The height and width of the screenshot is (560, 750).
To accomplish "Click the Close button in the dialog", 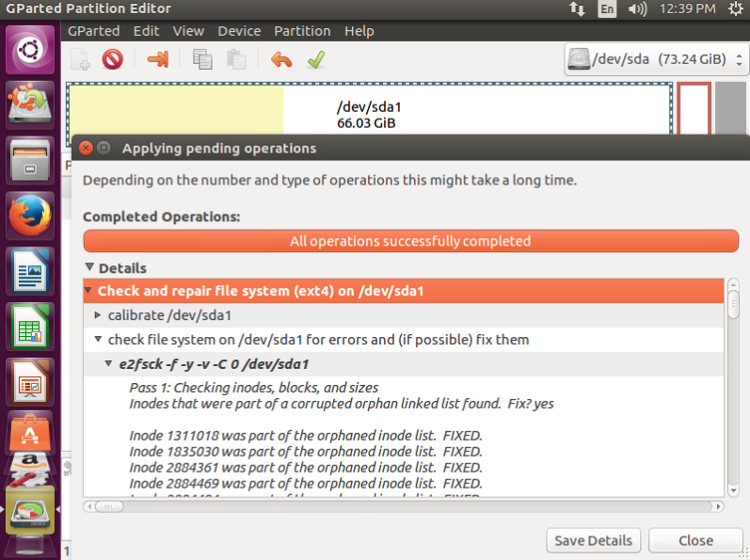I will point(695,540).
